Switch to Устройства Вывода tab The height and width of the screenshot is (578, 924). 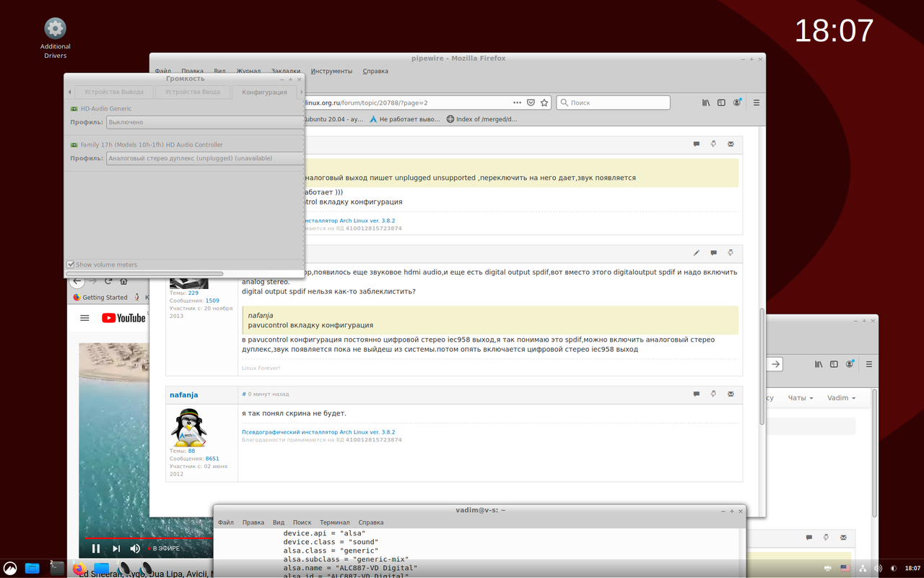tap(114, 92)
